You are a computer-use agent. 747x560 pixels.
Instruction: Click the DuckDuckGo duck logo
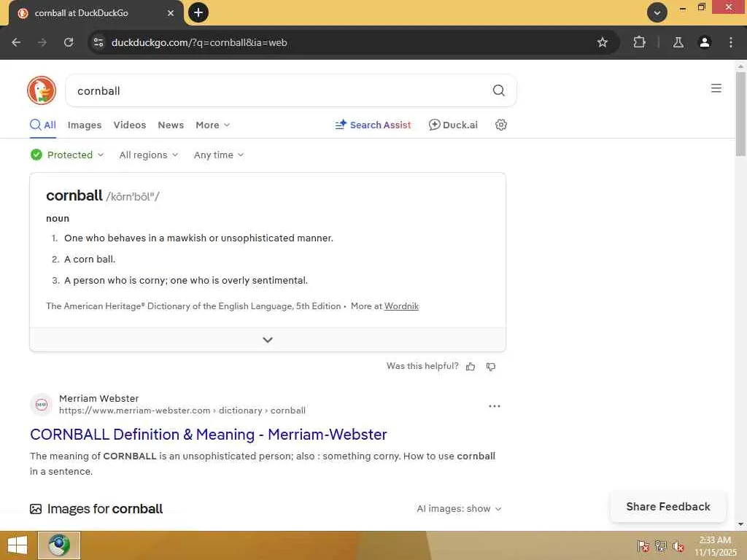(42, 90)
